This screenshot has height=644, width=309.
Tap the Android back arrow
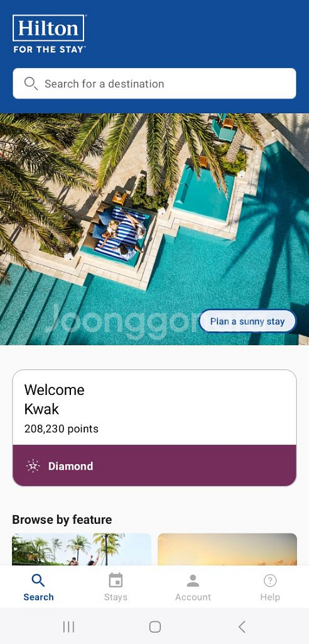(242, 627)
